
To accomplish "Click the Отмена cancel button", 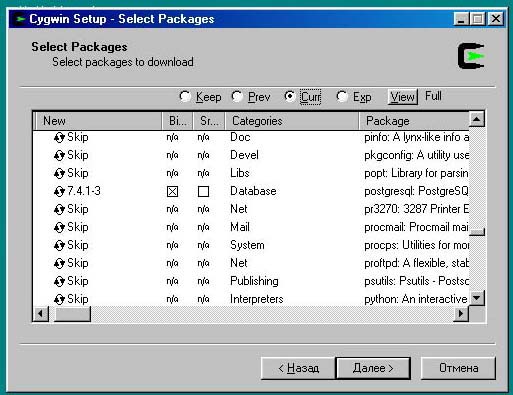I will click(x=458, y=368).
